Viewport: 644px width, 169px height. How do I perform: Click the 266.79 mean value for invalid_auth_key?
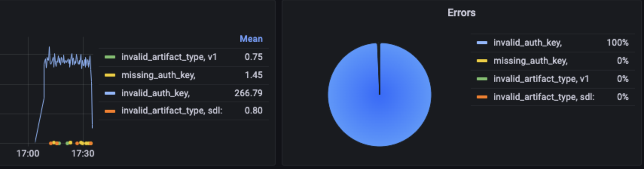tap(248, 93)
